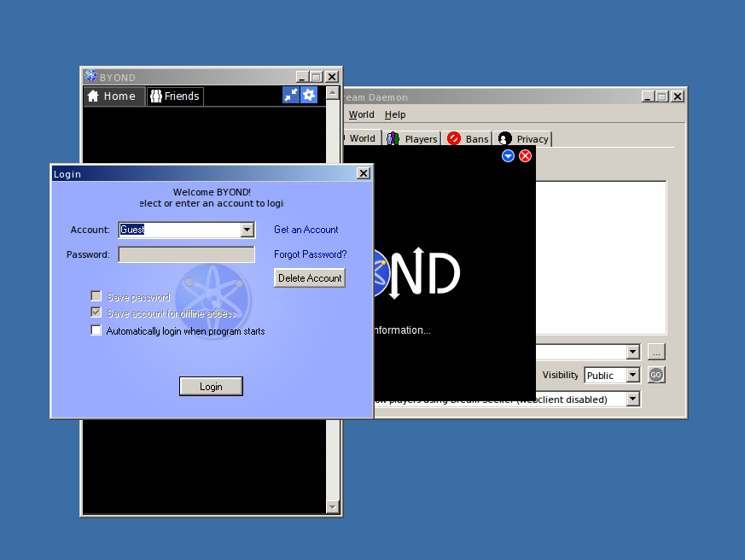745x560 pixels.
Task: Click the blue down-arrow icon on splash screen
Action: tap(508, 156)
